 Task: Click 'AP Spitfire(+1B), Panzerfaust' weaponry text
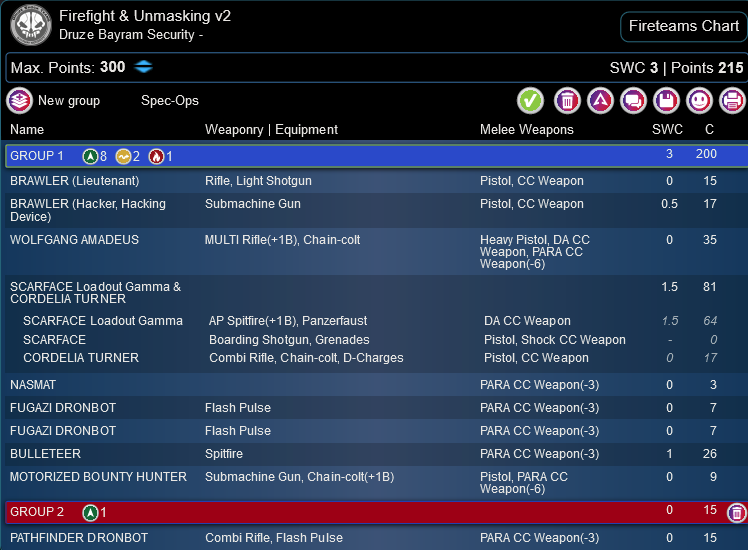pos(288,321)
